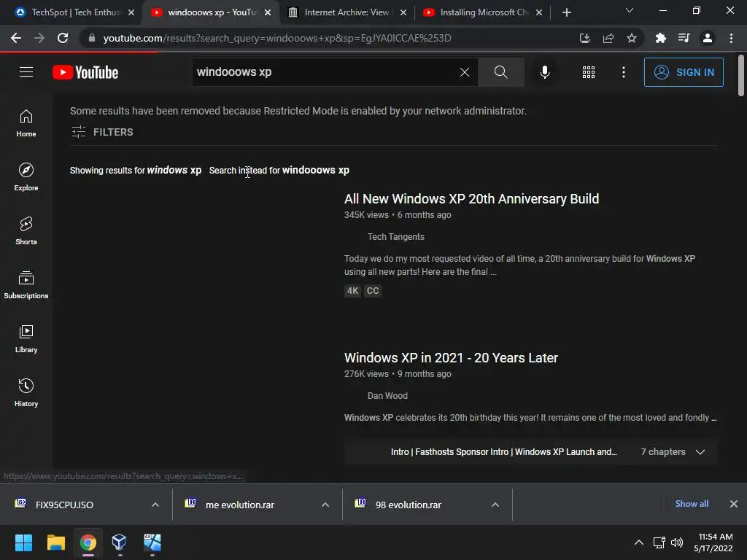The width and height of the screenshot is (747, 560).
Task: Open the Chrome three-dot menu
Action: (731, 38)
